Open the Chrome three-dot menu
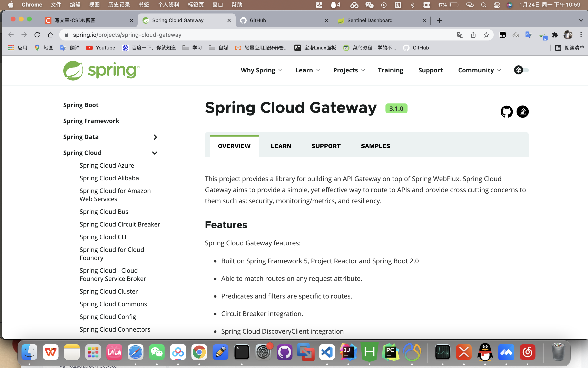Screen dimensions: 588x368 (x=581, y=35)
